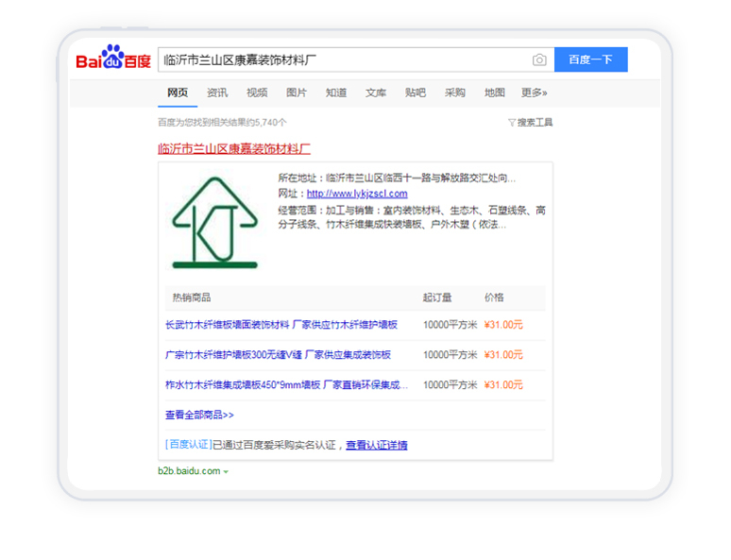Viewport: 731px width, 560px height.
Task: Open the 搜索工具 filter
Action: pyautogui.click(x=531, y=123)
